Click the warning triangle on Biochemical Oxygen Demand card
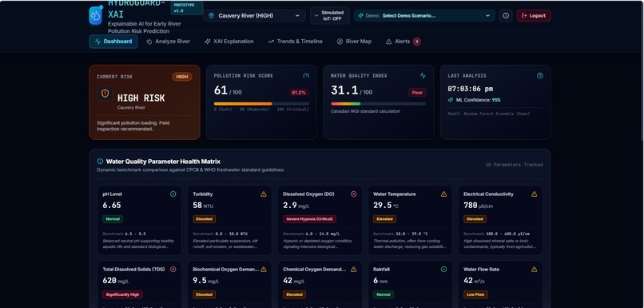 pyautogui.click(x=263, y=270)
